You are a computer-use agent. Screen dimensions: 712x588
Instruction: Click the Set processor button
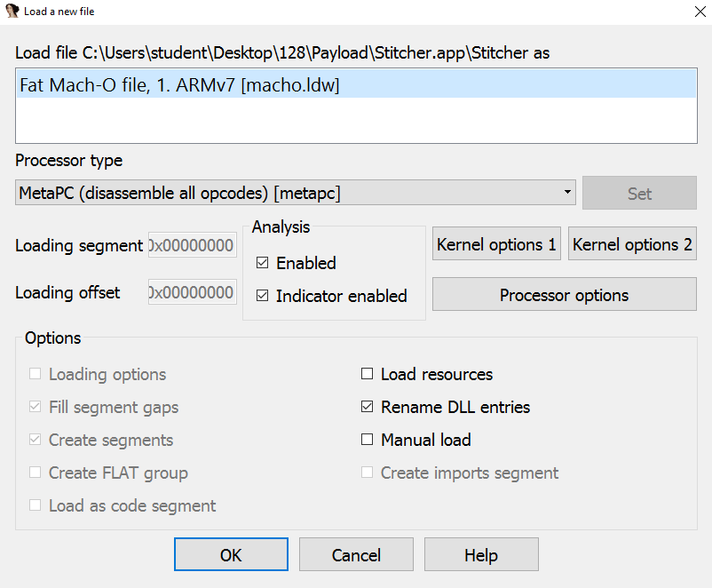point(639,193)
